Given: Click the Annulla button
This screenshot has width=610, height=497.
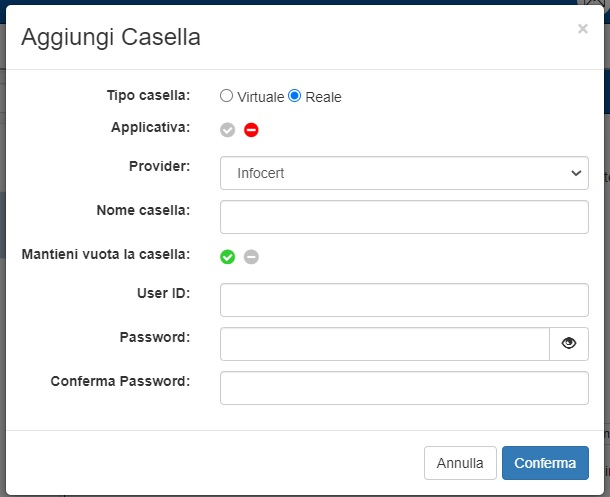Looking at the screenshot, I should click(x=460, y=463).
